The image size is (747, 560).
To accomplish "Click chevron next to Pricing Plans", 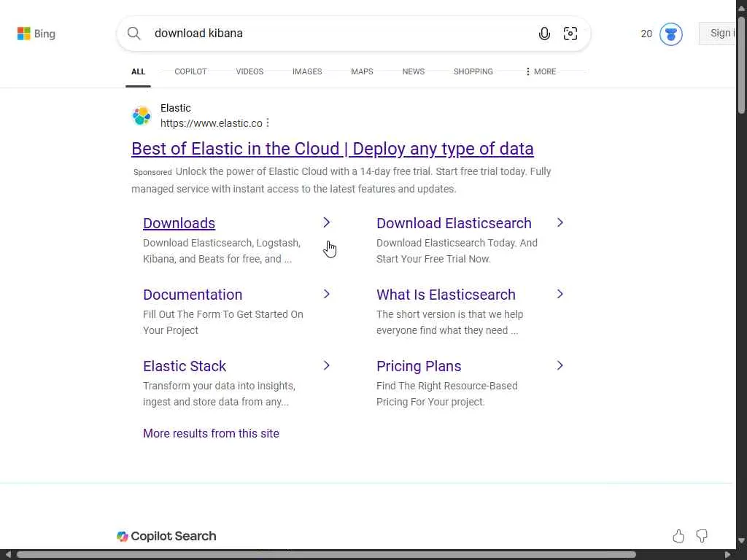I will 560,365.
